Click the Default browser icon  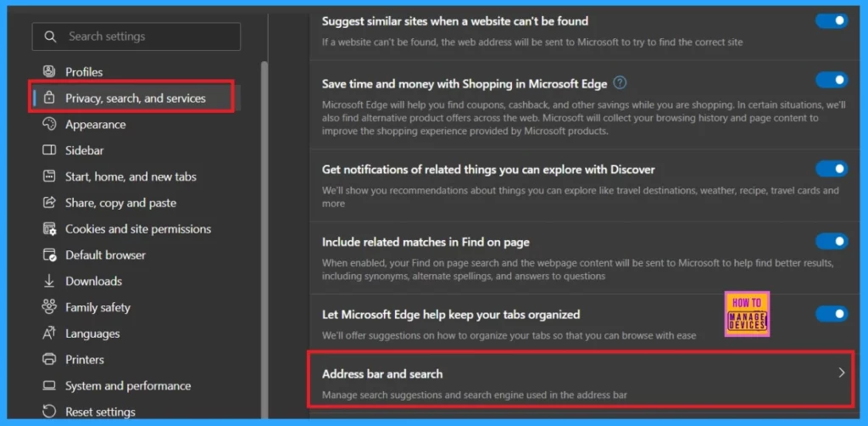pos(49,255)
